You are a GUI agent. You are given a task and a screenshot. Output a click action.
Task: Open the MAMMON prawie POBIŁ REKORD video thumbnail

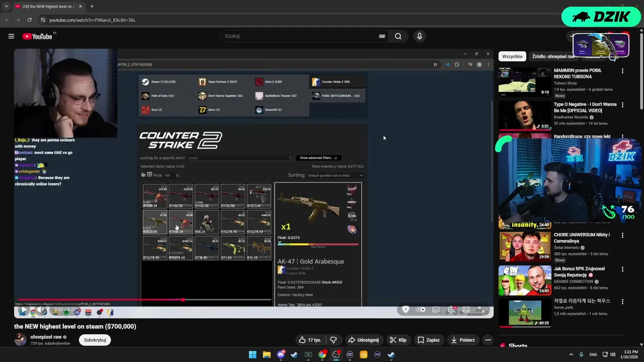[x=524, y=81]
